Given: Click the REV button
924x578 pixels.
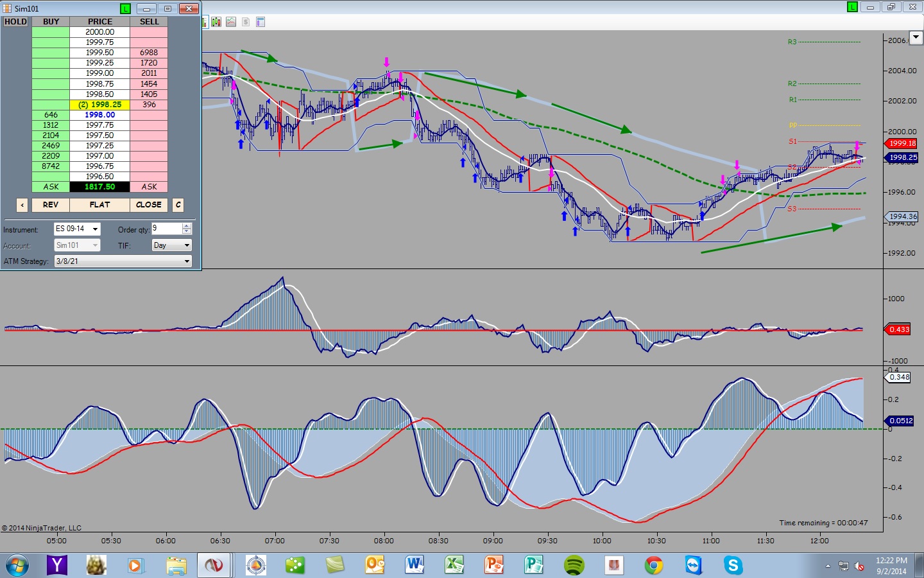Looking at the screenshot, I should tap(51, 205).
